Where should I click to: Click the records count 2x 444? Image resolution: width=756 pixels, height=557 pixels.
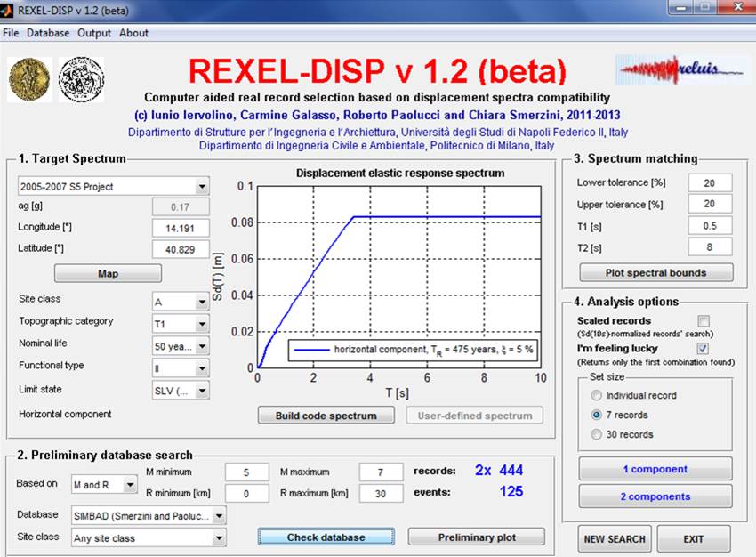pos(499,470)
